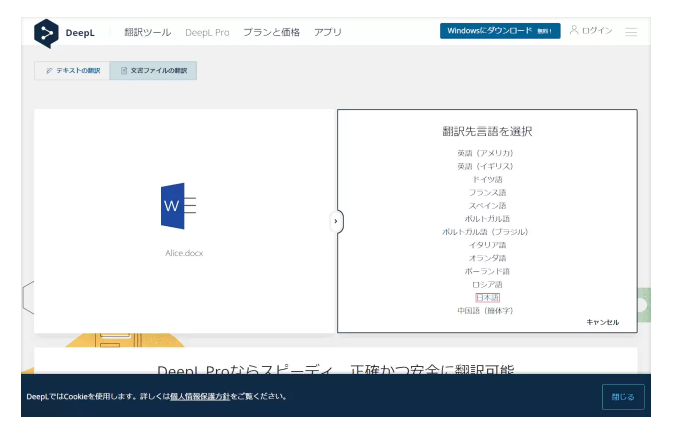The width and height of the screenshot is (673, 426).
Task: Select ドイツ語 as target language
Action: point(487,179)
